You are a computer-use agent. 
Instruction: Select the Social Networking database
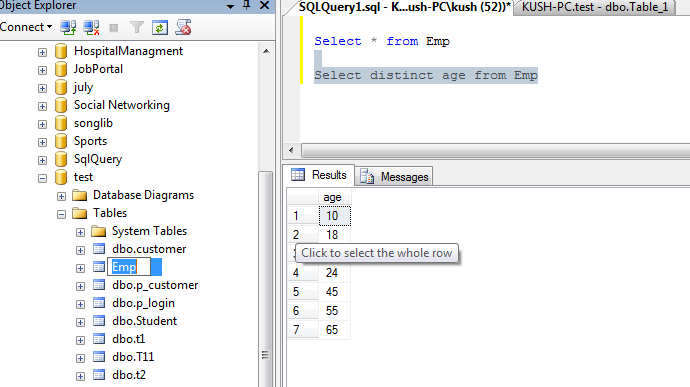pos(121,105)
